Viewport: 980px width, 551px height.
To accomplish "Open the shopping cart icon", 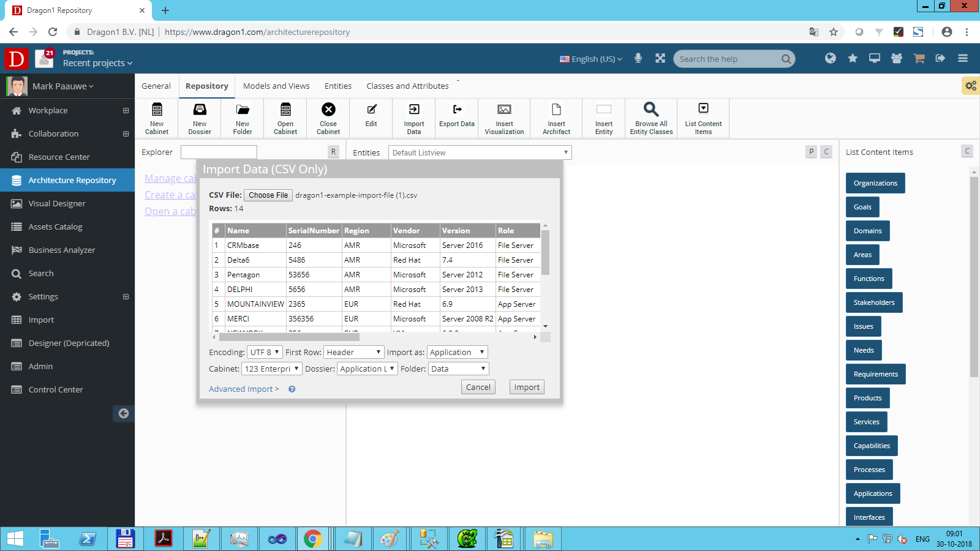I will 919,58.
